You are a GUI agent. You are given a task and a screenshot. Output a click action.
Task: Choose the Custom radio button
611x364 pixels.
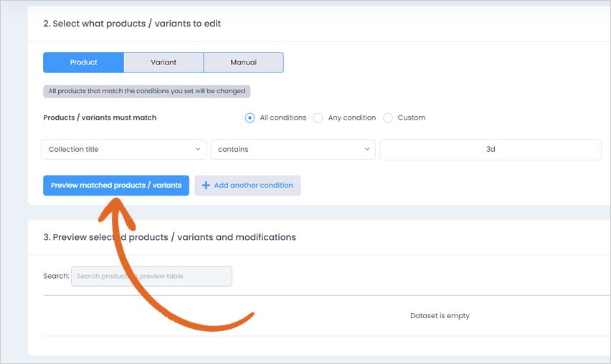[x=388, y=118]
